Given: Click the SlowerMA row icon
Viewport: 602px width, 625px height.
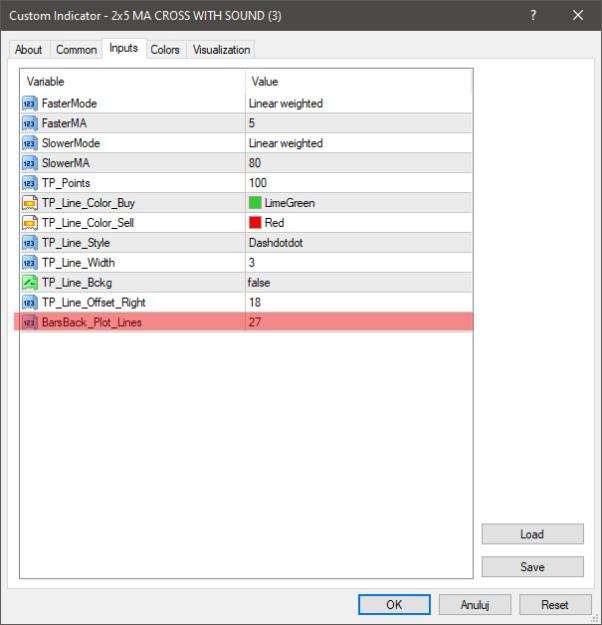Looking at the screenshot, I should pos(30,163).
